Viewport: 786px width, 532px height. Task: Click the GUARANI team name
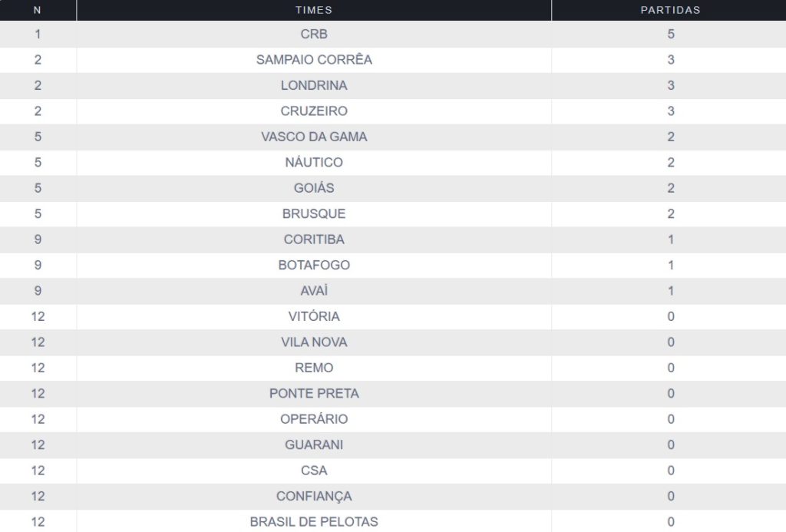[314, 445]
